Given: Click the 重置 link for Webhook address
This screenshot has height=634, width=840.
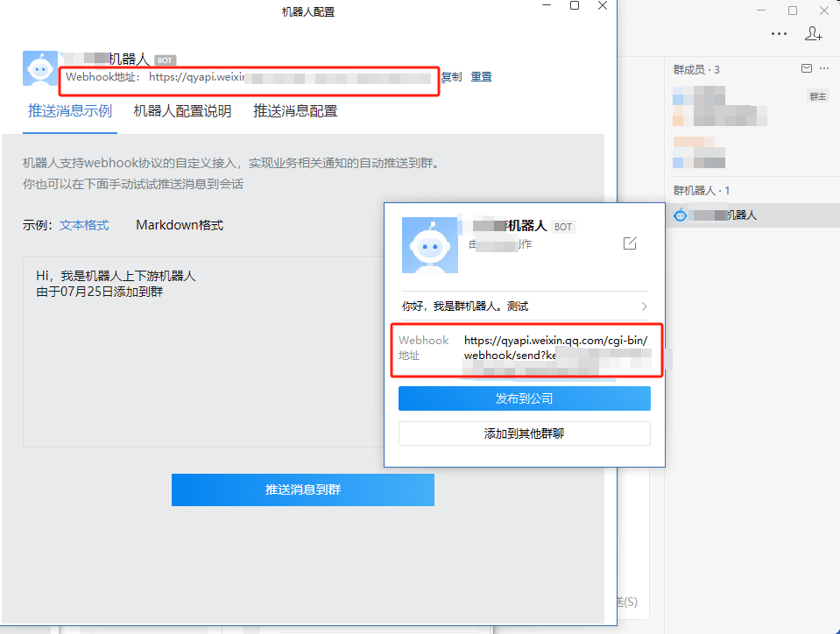Looking at the screenshot, I should [481, 76].
